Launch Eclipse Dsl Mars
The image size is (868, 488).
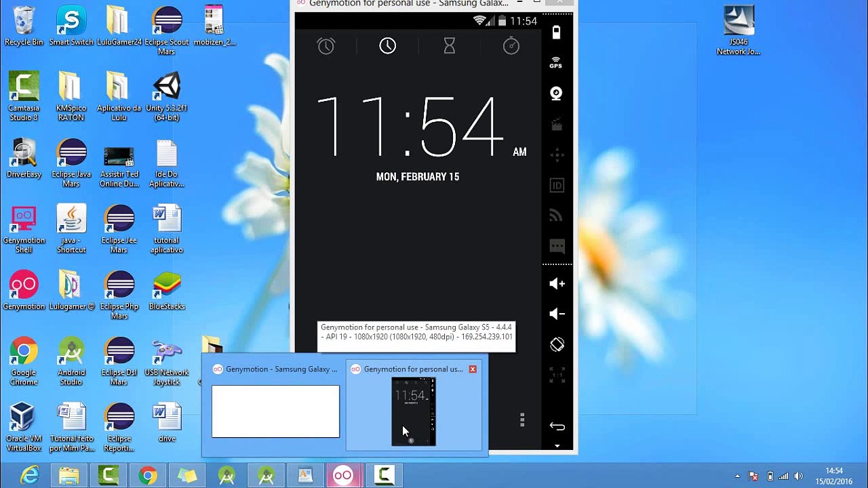(x=119, y=362)
